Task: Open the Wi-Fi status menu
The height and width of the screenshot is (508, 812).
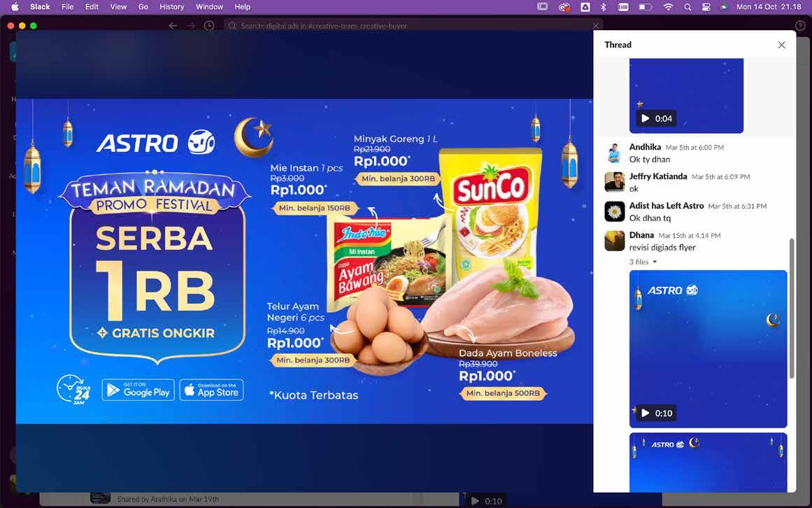Action: 668,7
